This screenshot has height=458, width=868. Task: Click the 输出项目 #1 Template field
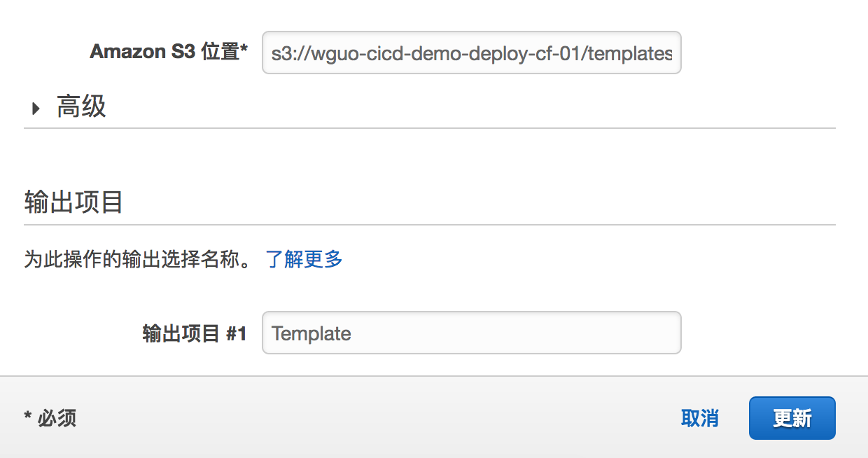471,333
